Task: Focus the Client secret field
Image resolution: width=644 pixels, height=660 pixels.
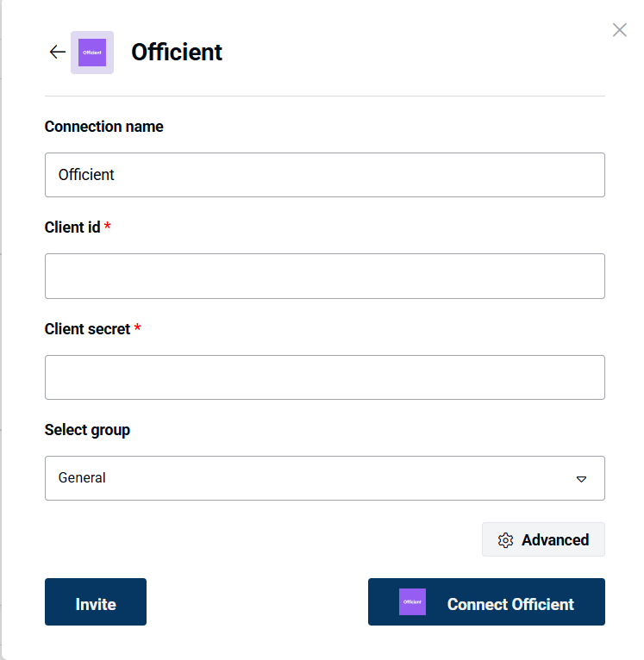Action: (325, 377)
